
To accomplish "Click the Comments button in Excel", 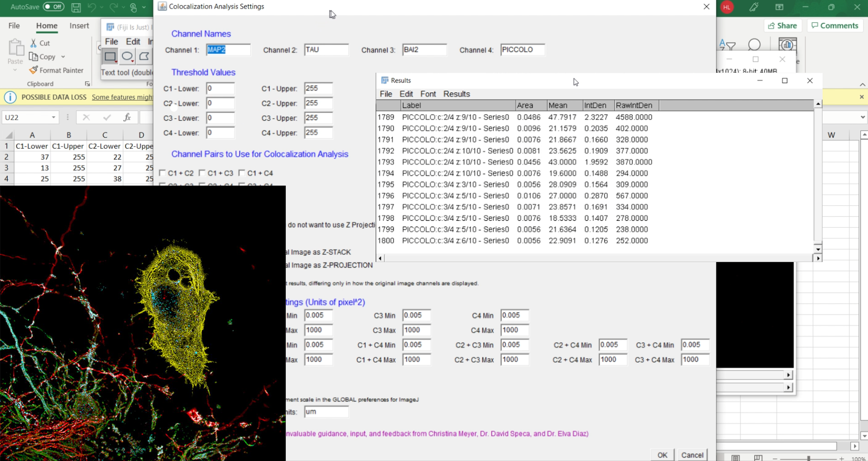I will pyautogui.click(x=835, y=26).
